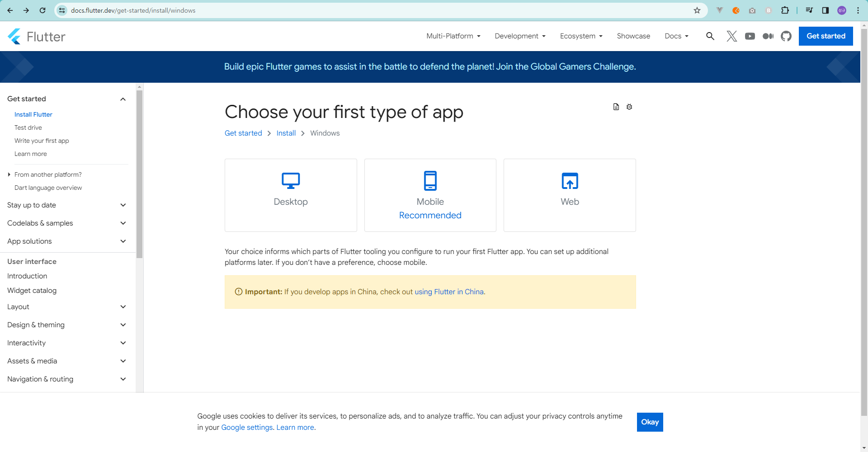
Task: Expand the Stay up to date section
Action: 123,205
